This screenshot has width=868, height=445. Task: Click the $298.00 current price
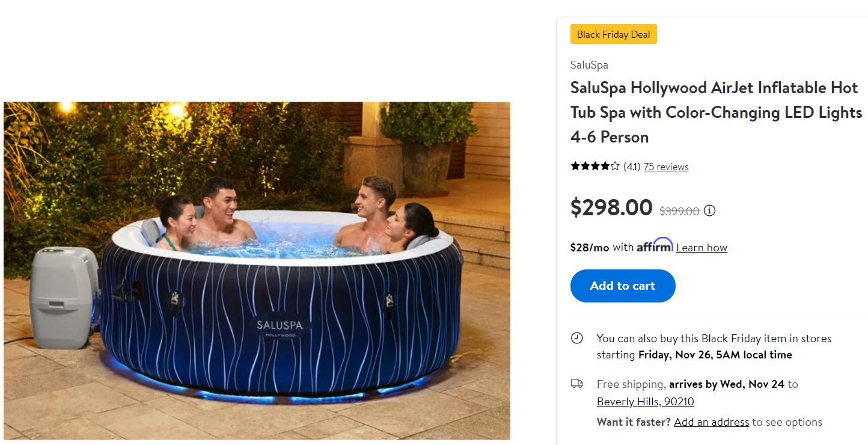pos(611,207)
